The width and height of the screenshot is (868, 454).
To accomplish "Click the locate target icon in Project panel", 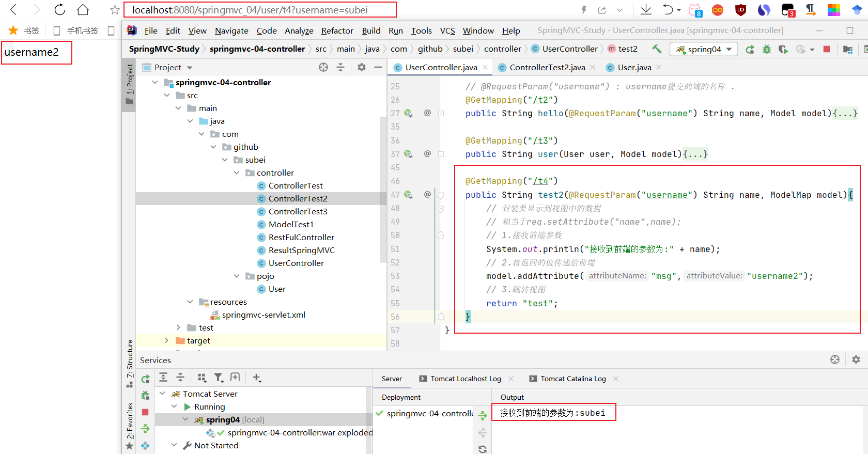I will click(x=323, y=67).
